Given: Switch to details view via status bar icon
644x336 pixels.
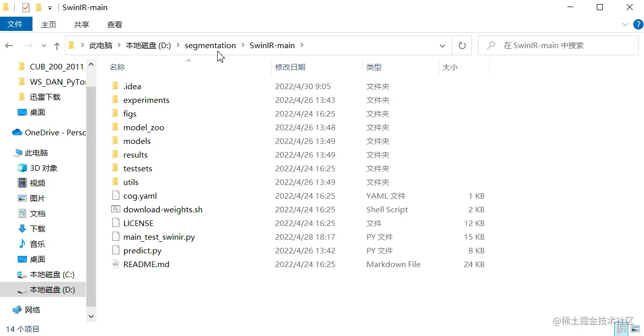Looking at the screenshot, I should coord(622,329).
